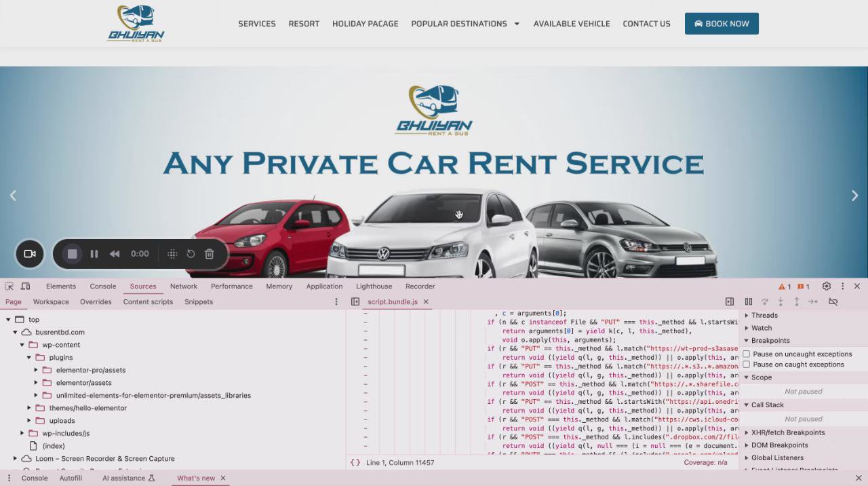Viewport: 868px width, 486px height.
Task: Open the drawer three-dot menu
Action: pos(9,479)
